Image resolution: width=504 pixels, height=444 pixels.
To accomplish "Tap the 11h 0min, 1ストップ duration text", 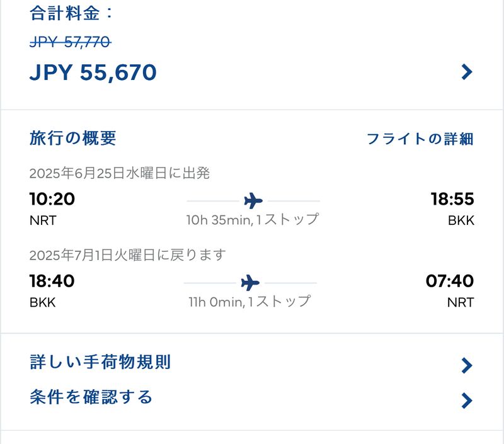I will pyautogui.click(x=249, y=301).
